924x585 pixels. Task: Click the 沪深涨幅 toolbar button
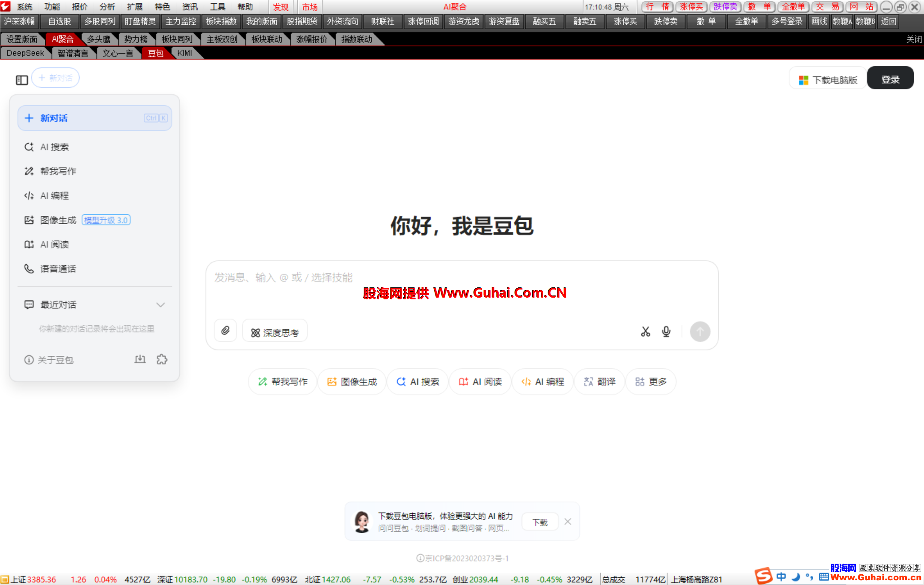(x=19, y=21)
